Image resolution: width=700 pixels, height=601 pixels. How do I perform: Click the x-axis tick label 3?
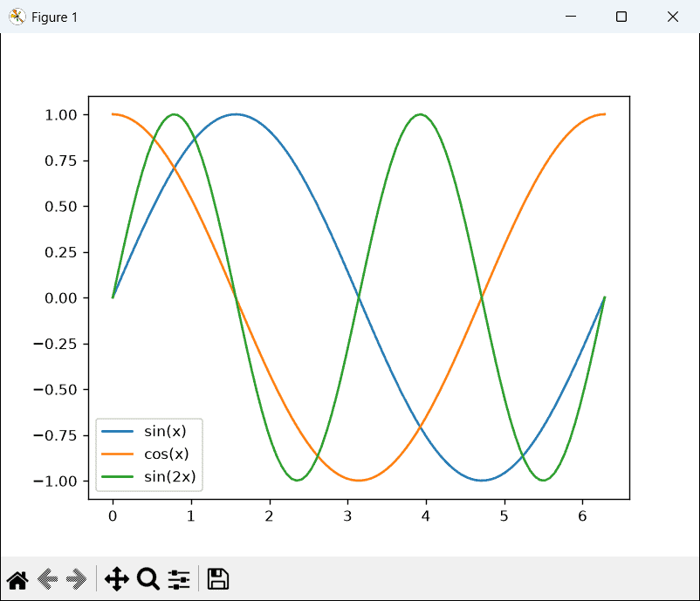347,516
